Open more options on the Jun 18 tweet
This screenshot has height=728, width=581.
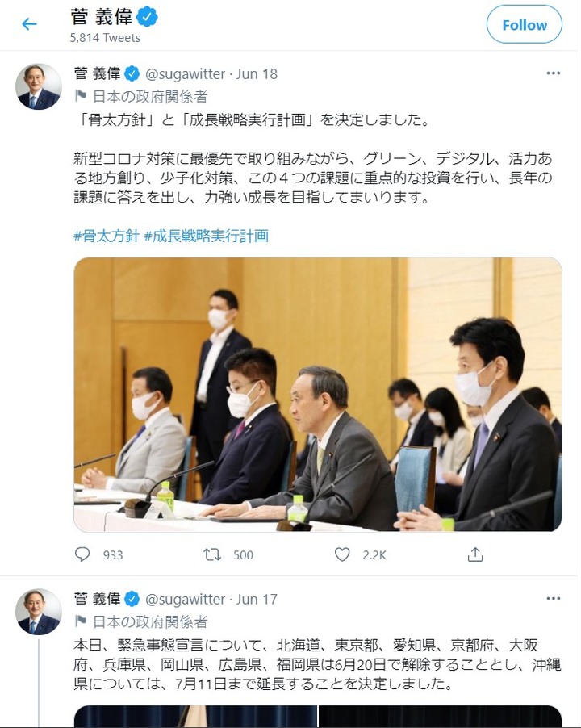pos(553,73)
